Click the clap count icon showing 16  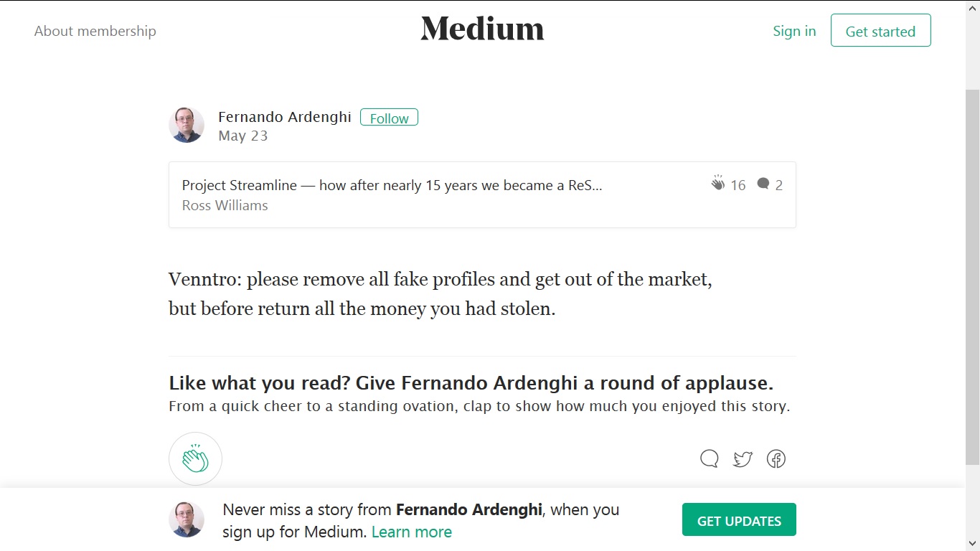(x=718, y=184)
